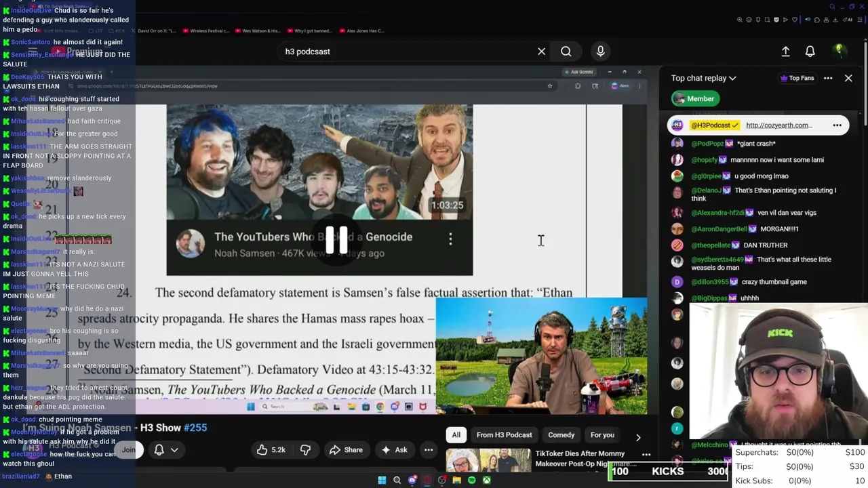Viewport: 868px width, 488px height.
Task: Select the 'All' recommendation chip
Action: pos(456,435)
